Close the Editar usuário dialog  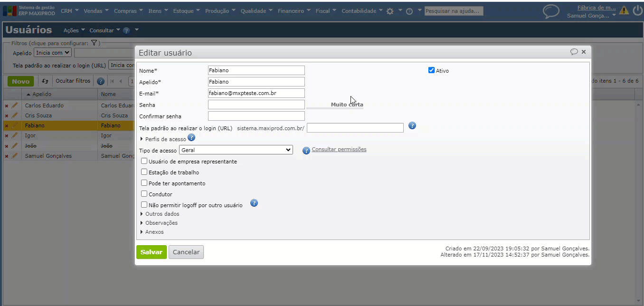pos(584,52)
